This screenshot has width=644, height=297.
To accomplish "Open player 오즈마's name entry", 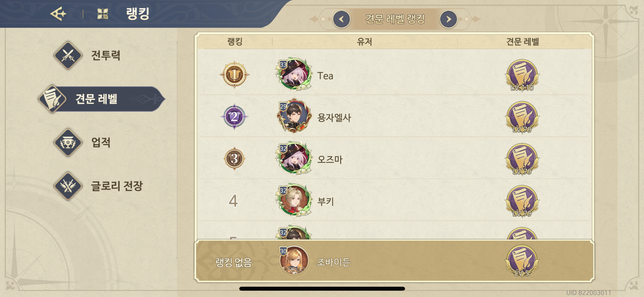I will (330, 159).
